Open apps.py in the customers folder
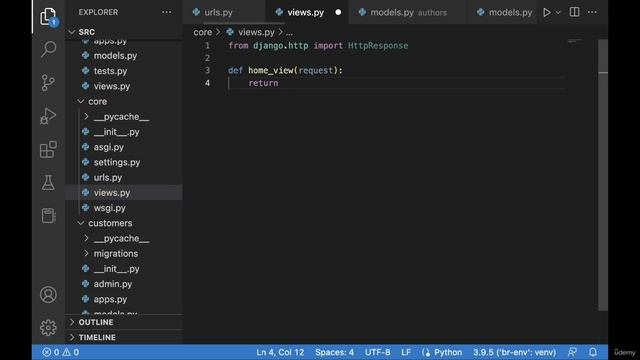The height and width of the screenshot is (360, 640). click(110, 299)
